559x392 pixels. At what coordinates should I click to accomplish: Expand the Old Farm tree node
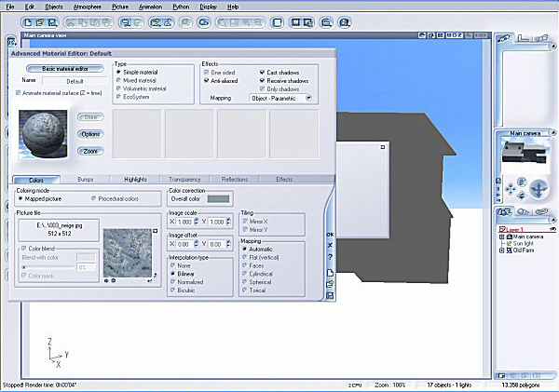click(x=501, y=250)
